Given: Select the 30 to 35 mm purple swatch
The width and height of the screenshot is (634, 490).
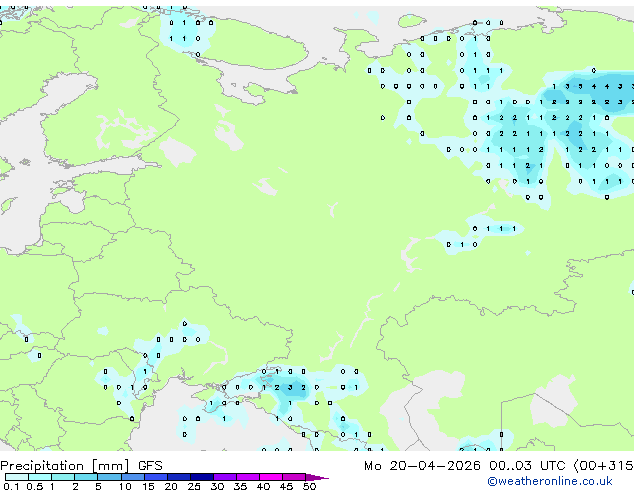Looking at the screenshot, I should point(225,477).
